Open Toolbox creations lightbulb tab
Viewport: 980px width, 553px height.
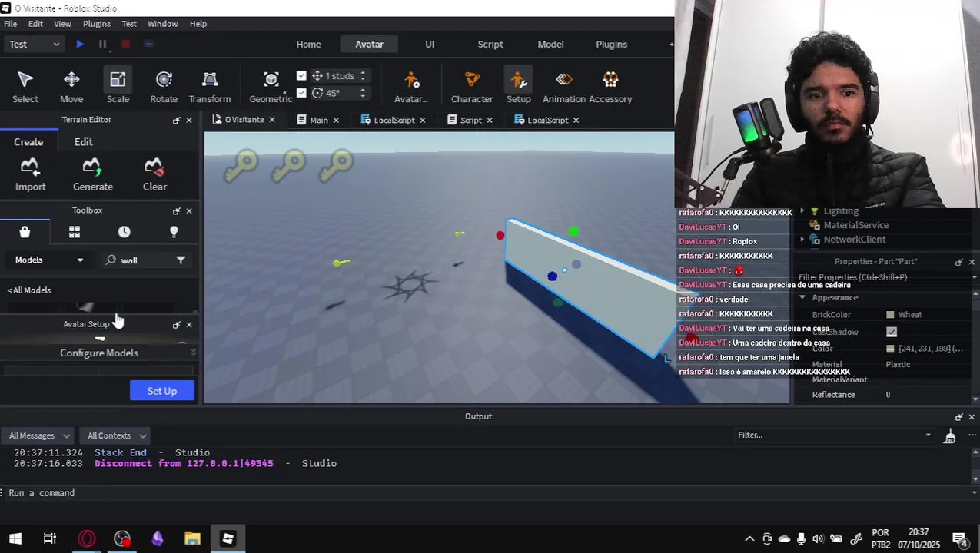tap(174, 232)
